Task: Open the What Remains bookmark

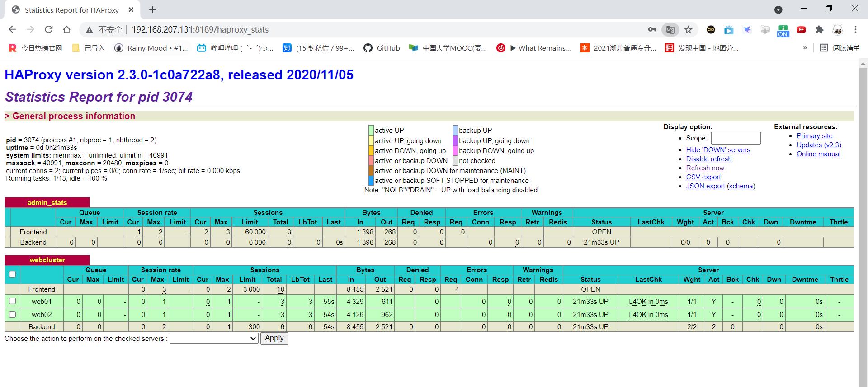Action: (534, 48)
